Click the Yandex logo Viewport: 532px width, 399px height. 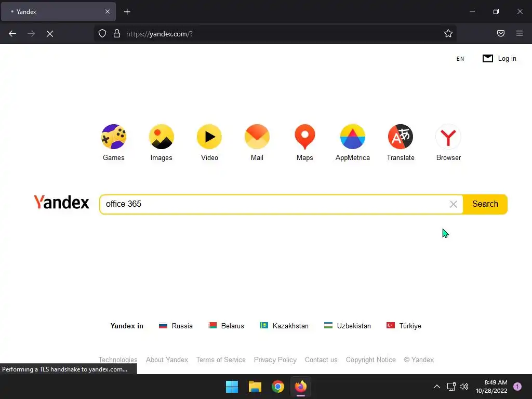pos(61,202)
